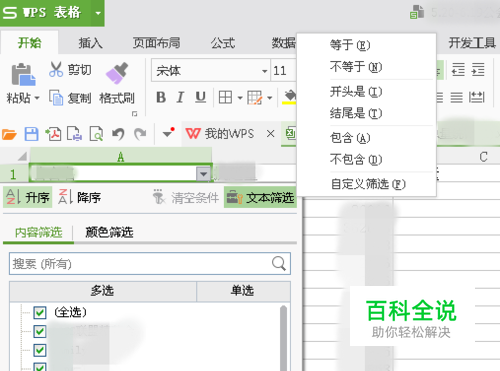This screenshot has width=500, height=371.
Task: Toggle Italic formatting
Action: click(180, 97)
